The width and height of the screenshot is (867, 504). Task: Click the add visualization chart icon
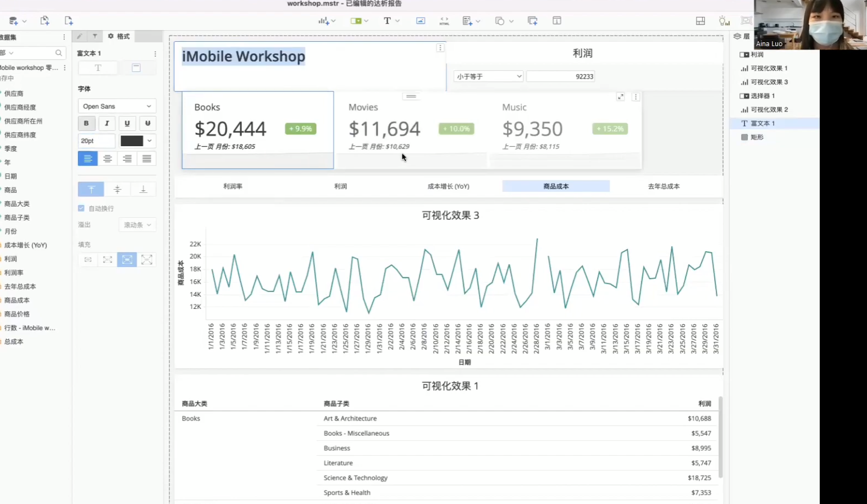[324, 21]
